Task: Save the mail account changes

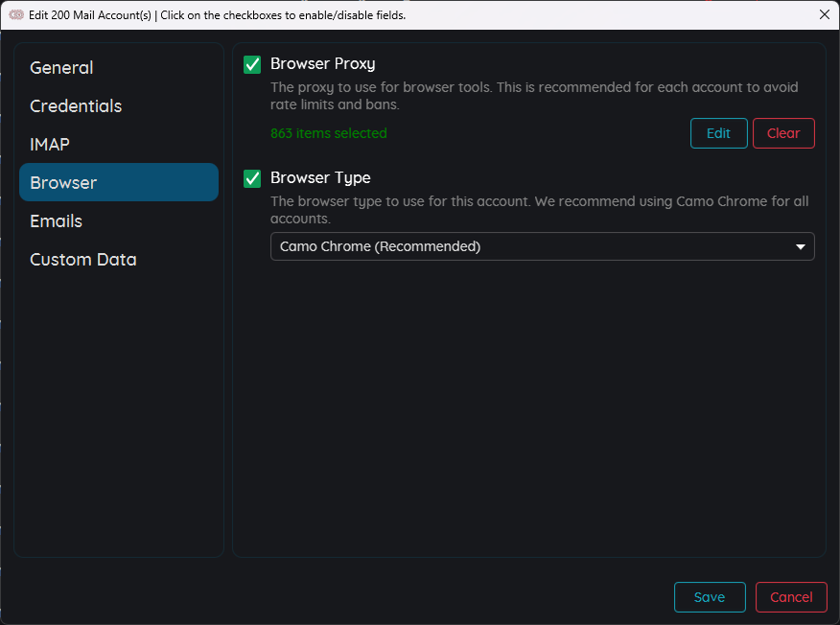Action: pyautogui.click(x=709, y=597)
